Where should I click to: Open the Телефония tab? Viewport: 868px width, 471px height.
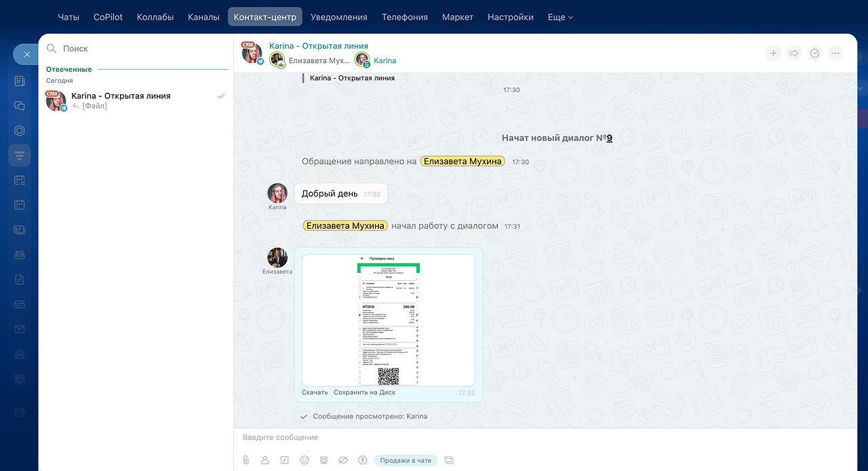click(404, 17)
